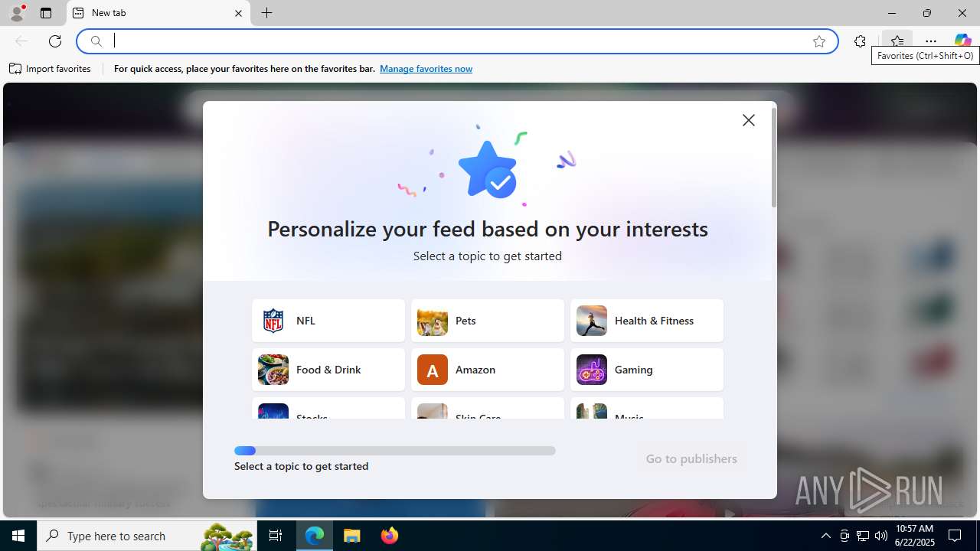Open Task View on taskbar

276,536
